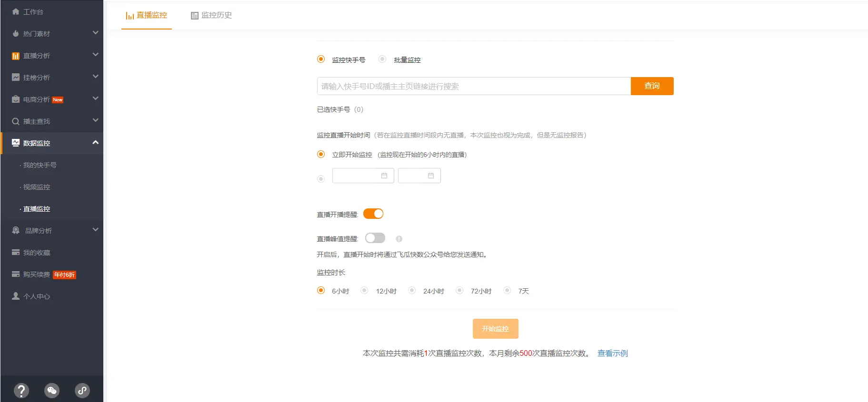Expand the 电商分析 menu chevron
Image resolution: width=868 pixels, height=402 pixels.
(95, 98)
